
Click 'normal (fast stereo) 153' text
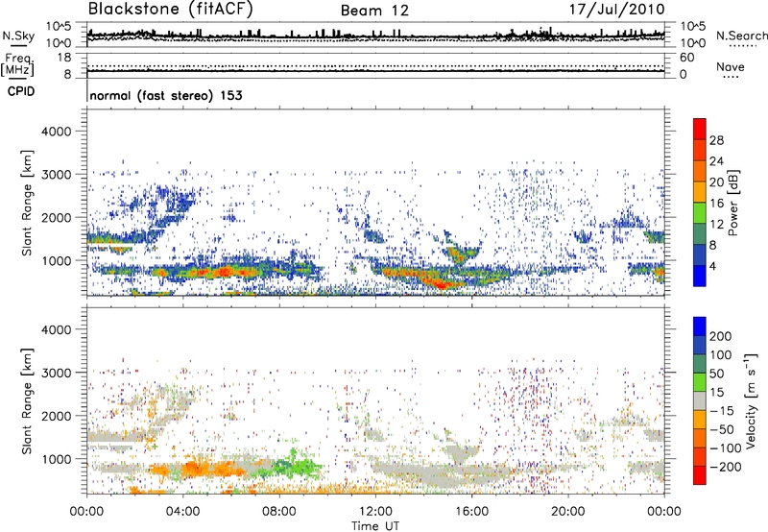(166, 95)
